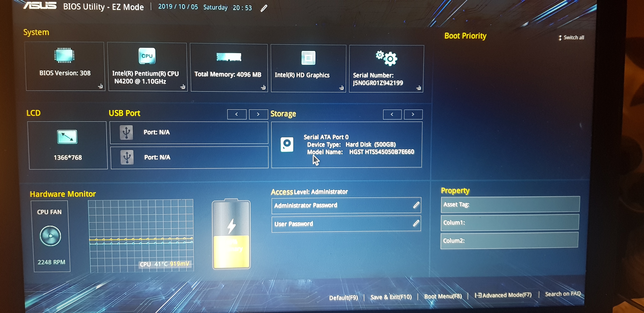Image resolution: width=644 pixels, height=313 pixels.
Task: Toggle the Switch all boot priority
Action: [x=571, y=37]
